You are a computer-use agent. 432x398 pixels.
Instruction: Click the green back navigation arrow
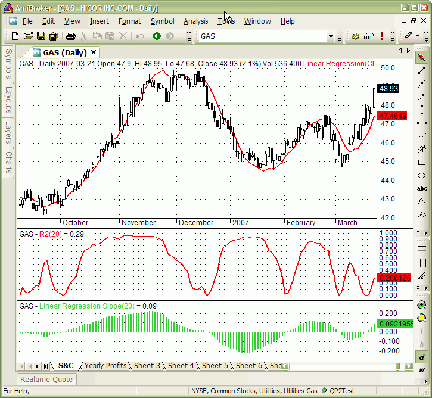(x=157, y=36)
